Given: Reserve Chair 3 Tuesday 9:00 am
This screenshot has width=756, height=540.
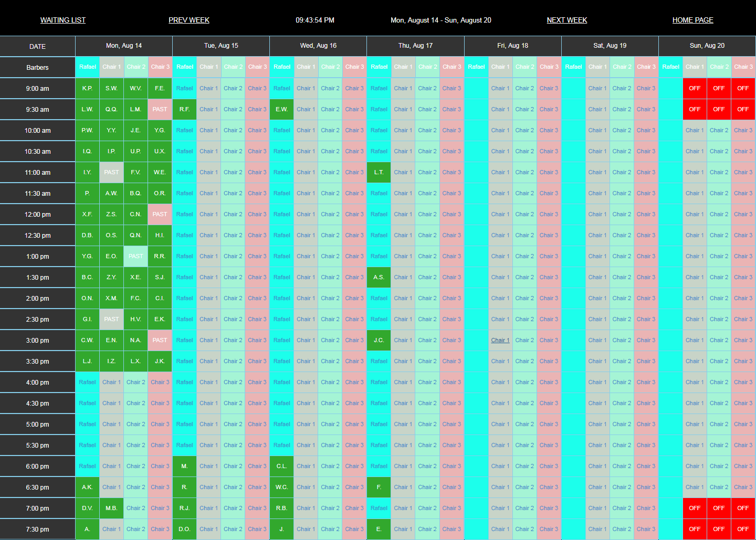Looking at the screenshot, I should click(257, 88).
